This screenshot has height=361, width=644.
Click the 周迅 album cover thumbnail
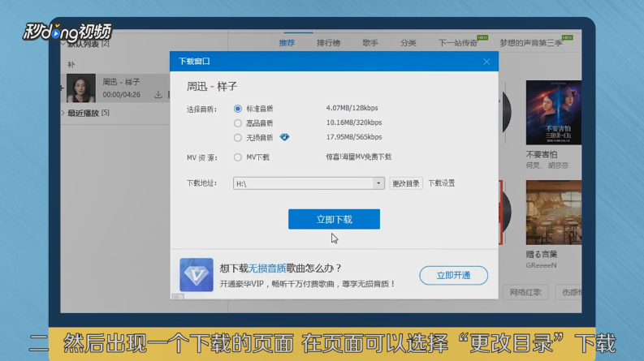click(81, 88)
